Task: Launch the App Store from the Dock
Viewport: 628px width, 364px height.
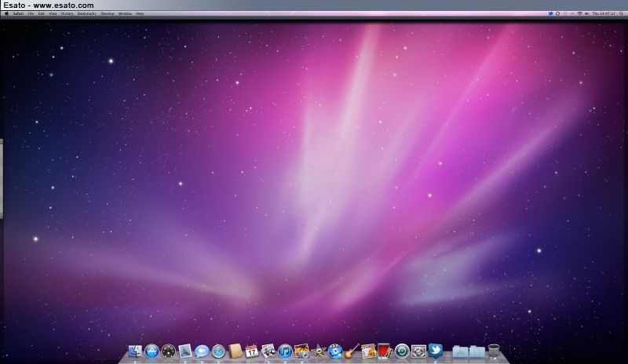Action: pyautogui.click(x=152, y=351)
